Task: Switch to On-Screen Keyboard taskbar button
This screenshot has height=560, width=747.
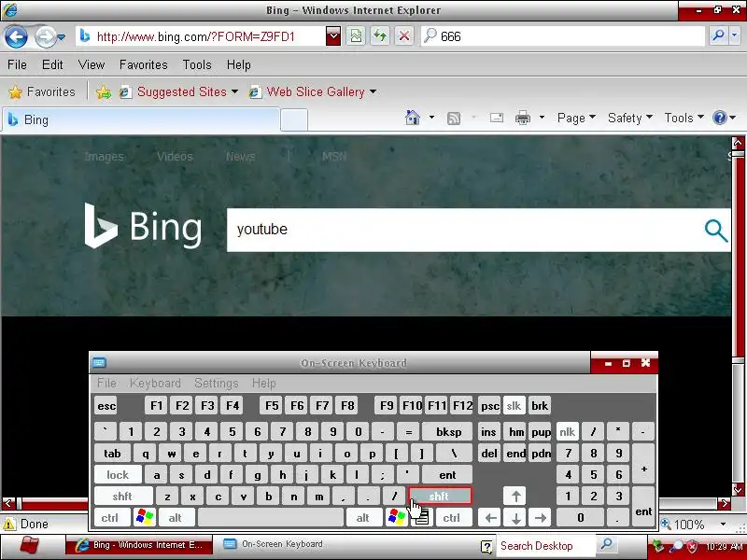Action: [x=275, y=544]
